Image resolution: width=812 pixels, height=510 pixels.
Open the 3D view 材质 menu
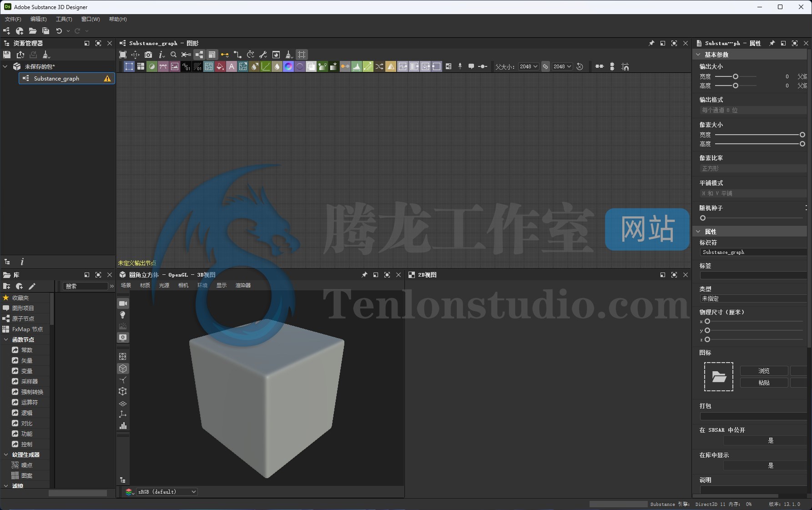(x=145, y=285)
